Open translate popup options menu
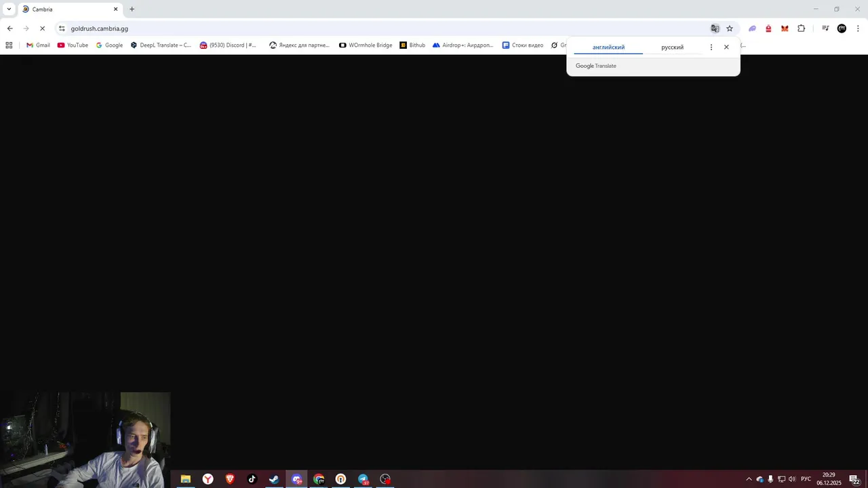868x488 pixels. (x=711, y=47)
